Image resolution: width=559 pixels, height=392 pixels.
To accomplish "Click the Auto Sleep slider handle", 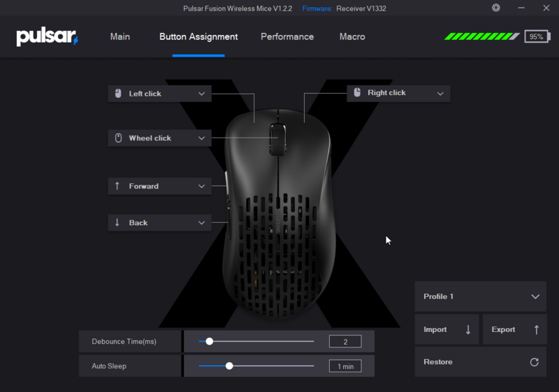I will tap(229, 366).
